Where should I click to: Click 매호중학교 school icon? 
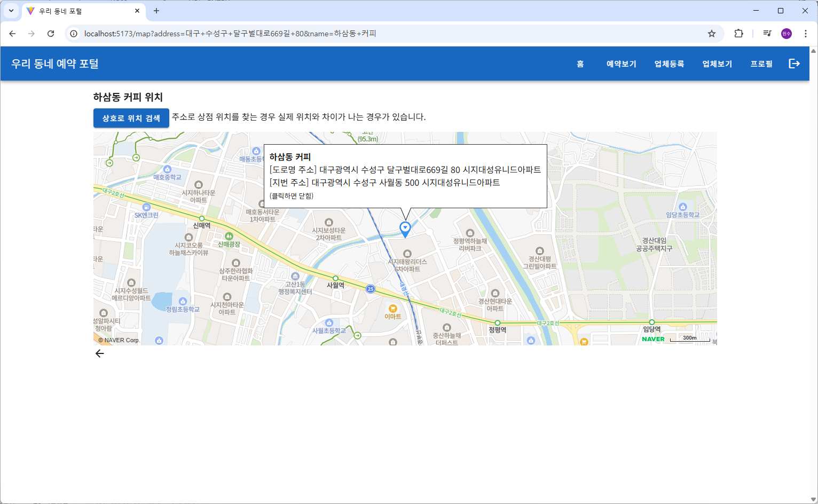168,169
